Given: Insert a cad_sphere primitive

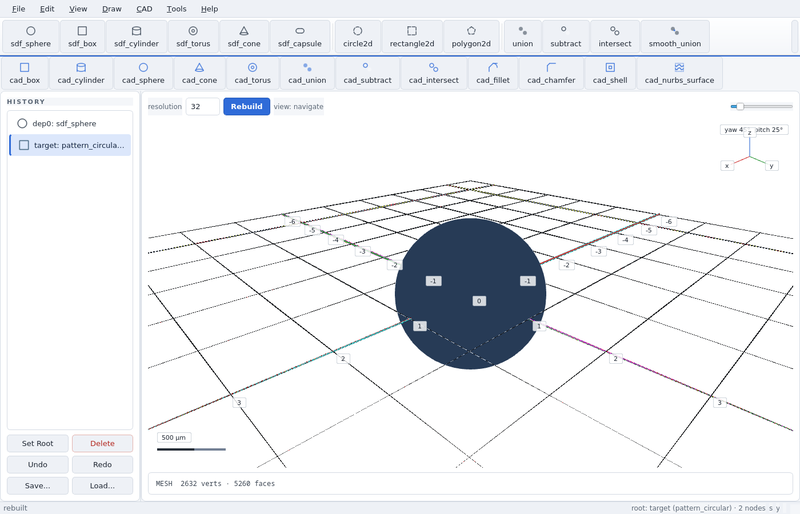Looking at the screenshot, I should [143, 74].
